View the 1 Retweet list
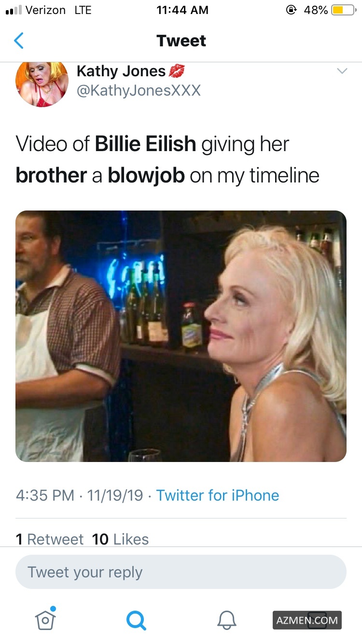362x644 pixels. click(49, 539)
